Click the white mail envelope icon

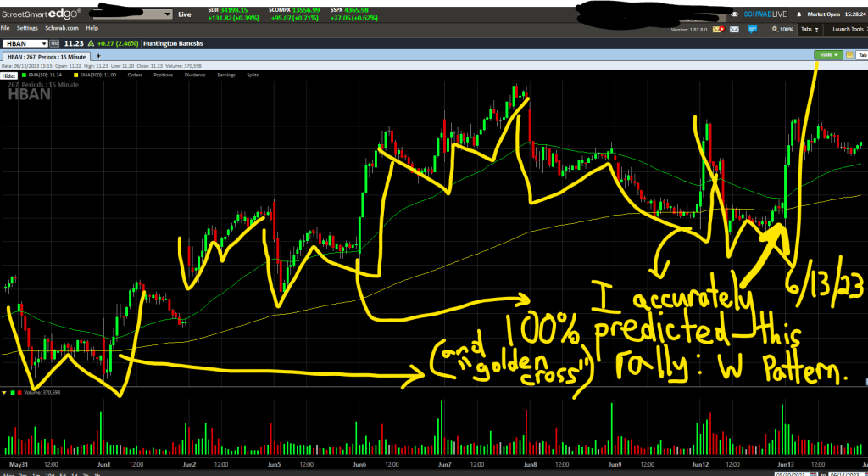pyautogui.click(x=734, y=29)
